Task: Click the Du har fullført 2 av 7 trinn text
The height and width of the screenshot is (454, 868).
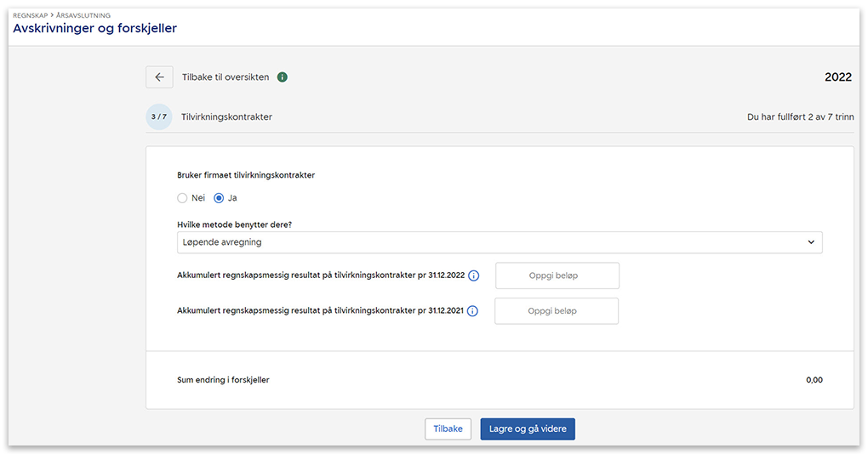Action: (800, 117)
